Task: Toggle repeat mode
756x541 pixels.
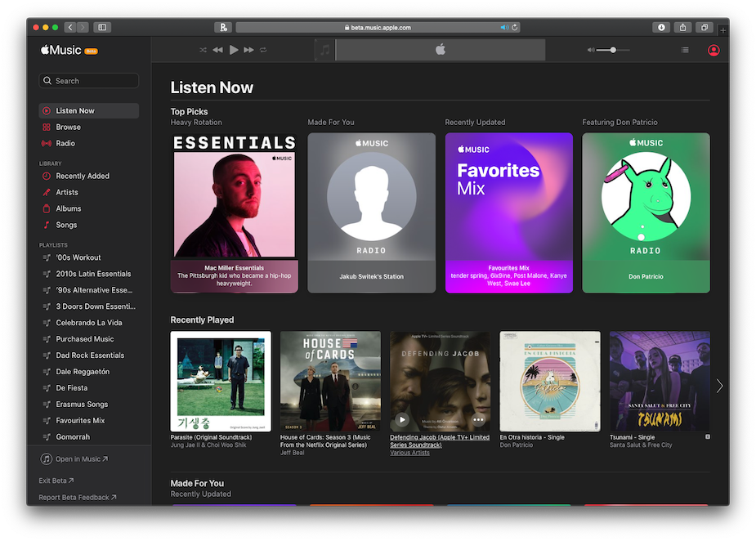Action: [x=263, y=50]
